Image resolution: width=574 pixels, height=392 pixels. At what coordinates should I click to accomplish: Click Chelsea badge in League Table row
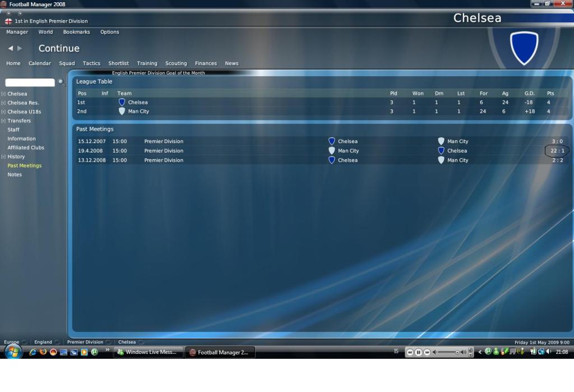tap(122, 102)
